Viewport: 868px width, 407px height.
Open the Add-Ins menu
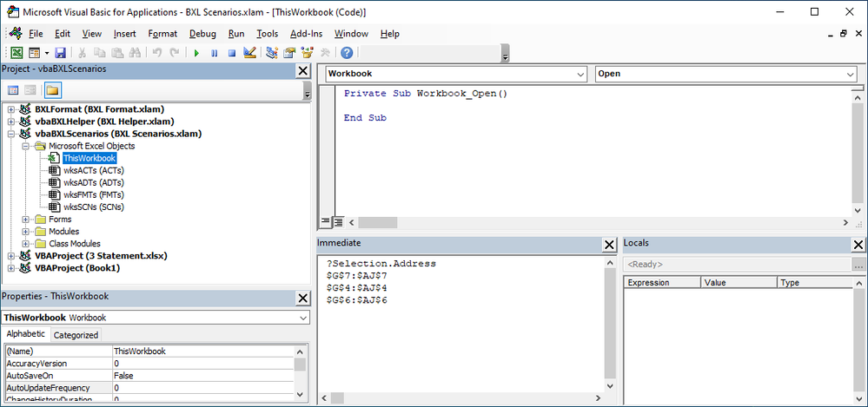click(x=306, y=34)
